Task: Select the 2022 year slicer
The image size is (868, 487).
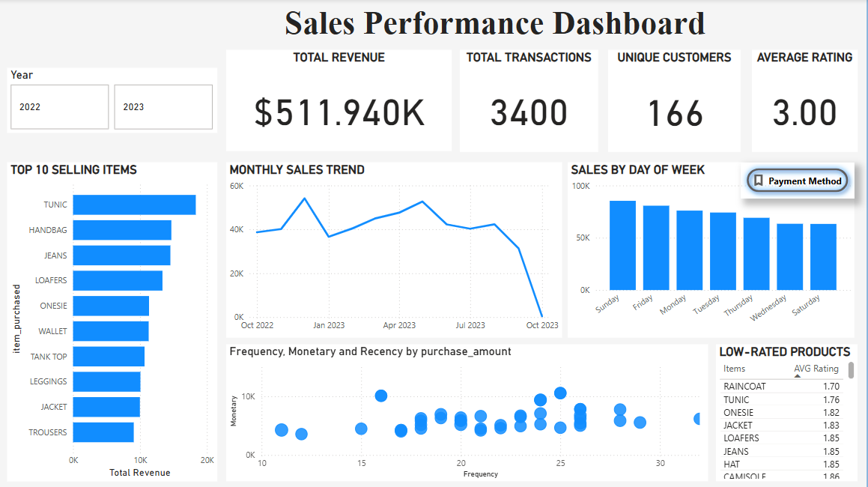Action: click(60, 106)
